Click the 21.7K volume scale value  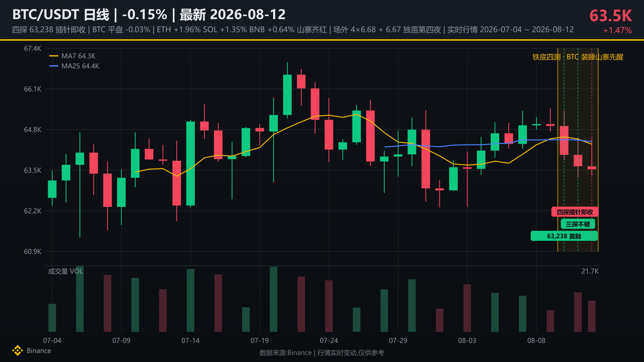[x=590, y=271]
